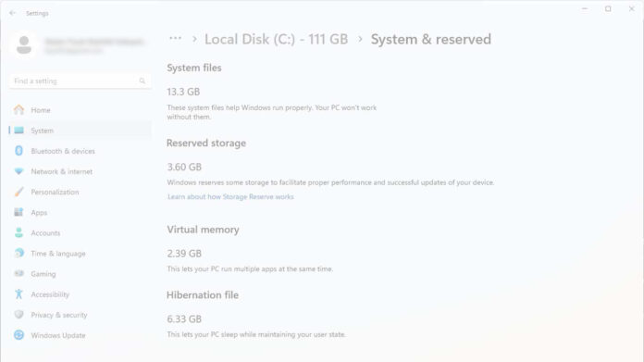Open the user profile avatar

24,44
